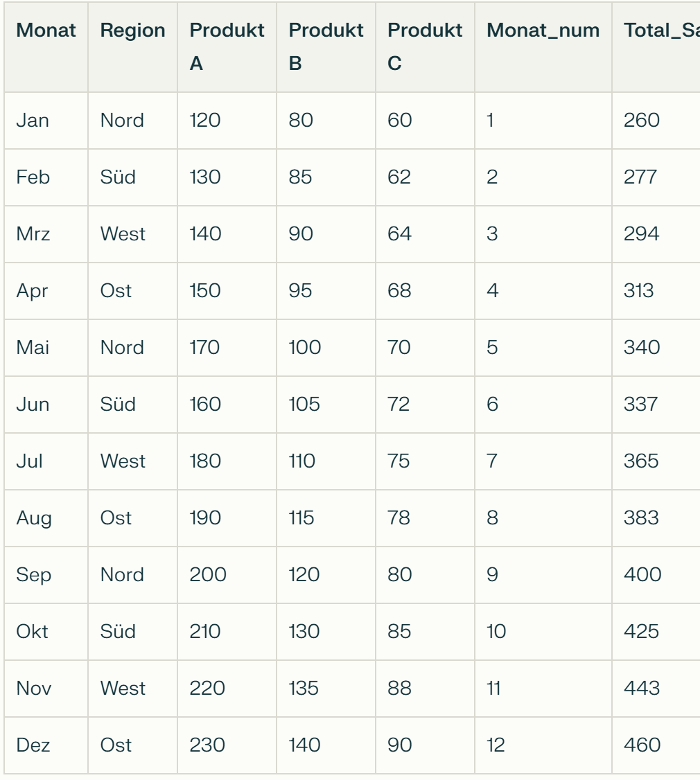700x780 pixels.
Task: Click the Monat_num column header
Action: [x=543, y=47]
